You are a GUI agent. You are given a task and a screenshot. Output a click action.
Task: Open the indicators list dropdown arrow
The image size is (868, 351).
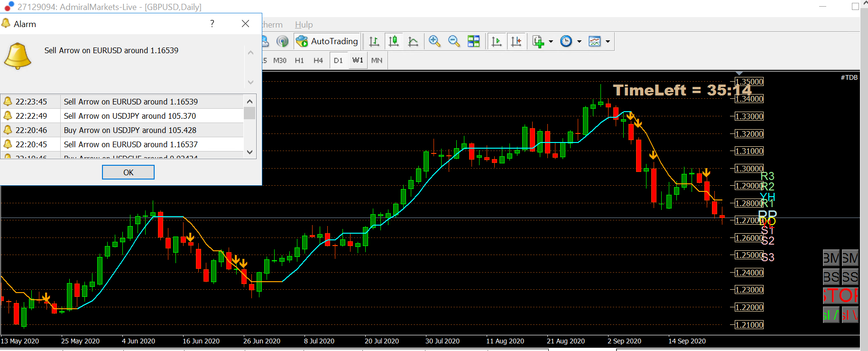pos(551,41)
